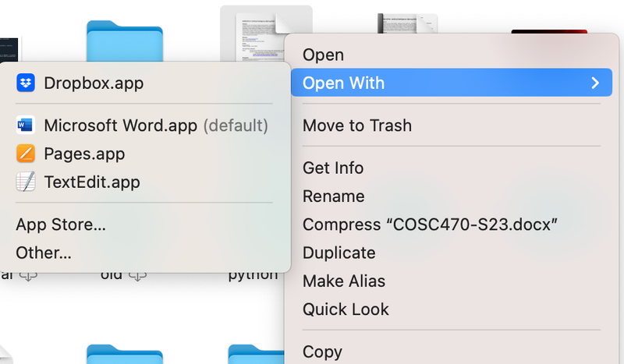The height and width of the screenshot is (364, 624).
Task: Click the orange Pages app icon
Action: point(26,154)
